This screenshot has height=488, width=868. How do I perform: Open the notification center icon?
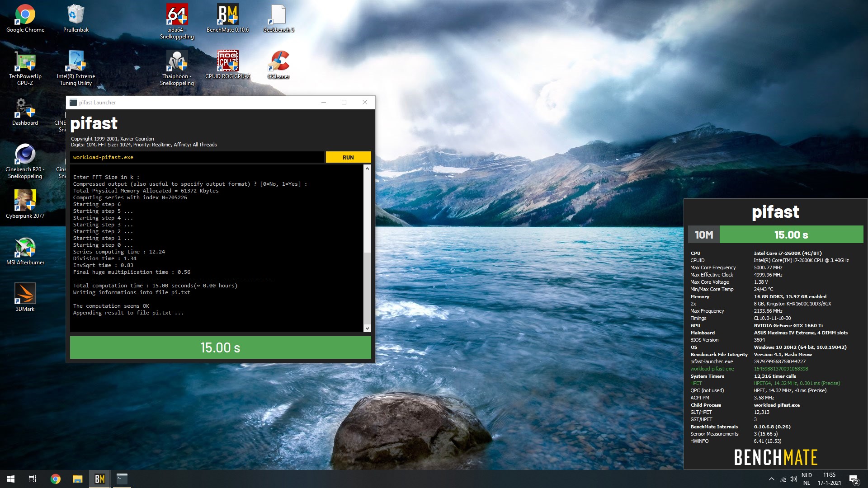tap(854, 479)
